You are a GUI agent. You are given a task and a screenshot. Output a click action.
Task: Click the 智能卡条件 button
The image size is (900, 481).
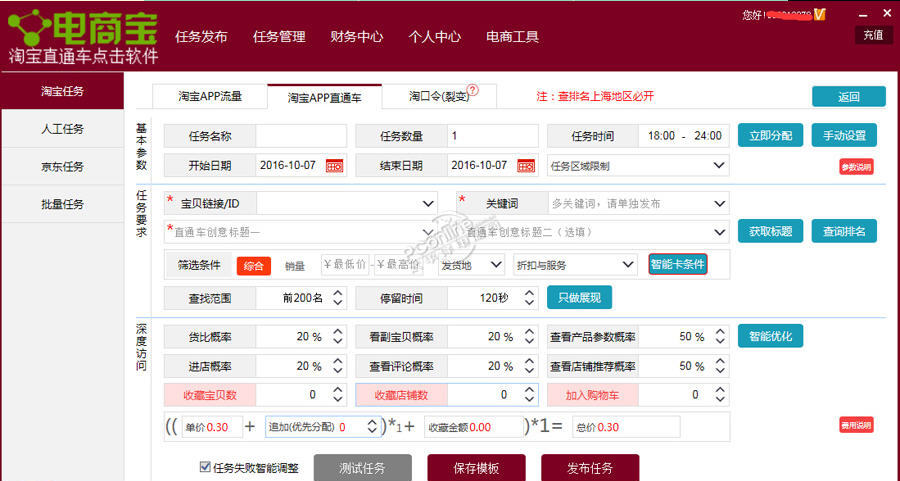pyautogui.click(x=677, y=265)
